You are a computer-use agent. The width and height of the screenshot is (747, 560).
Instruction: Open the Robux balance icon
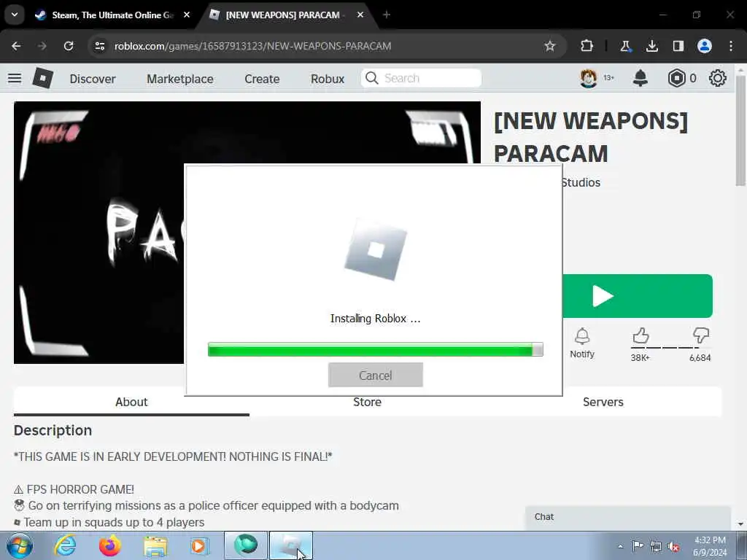(x=676, y=78)
